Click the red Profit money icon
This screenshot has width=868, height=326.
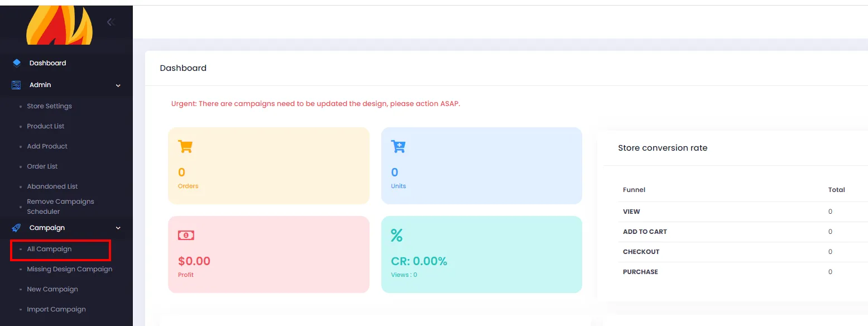point(186,236)
